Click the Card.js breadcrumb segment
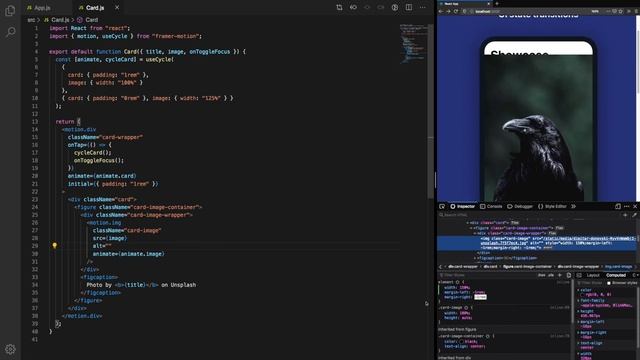 (x=57, y=20)
